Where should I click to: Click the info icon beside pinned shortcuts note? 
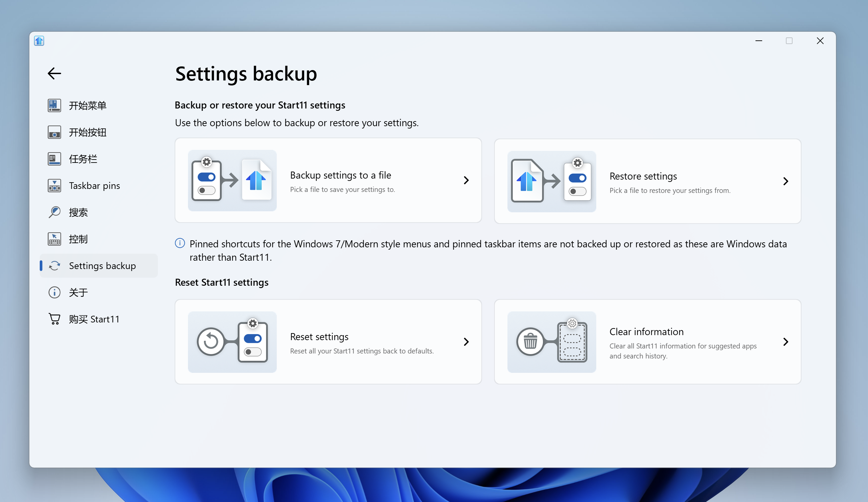180,243
